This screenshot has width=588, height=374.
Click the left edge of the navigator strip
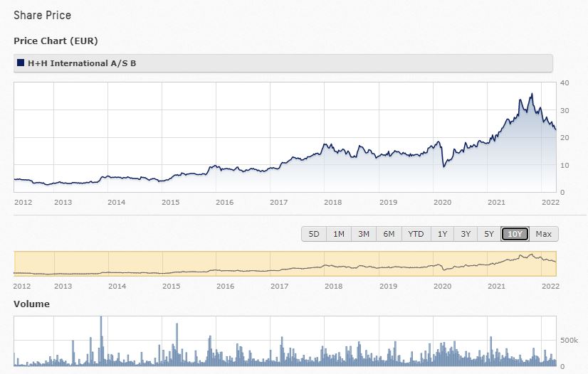tap(15, 263)
